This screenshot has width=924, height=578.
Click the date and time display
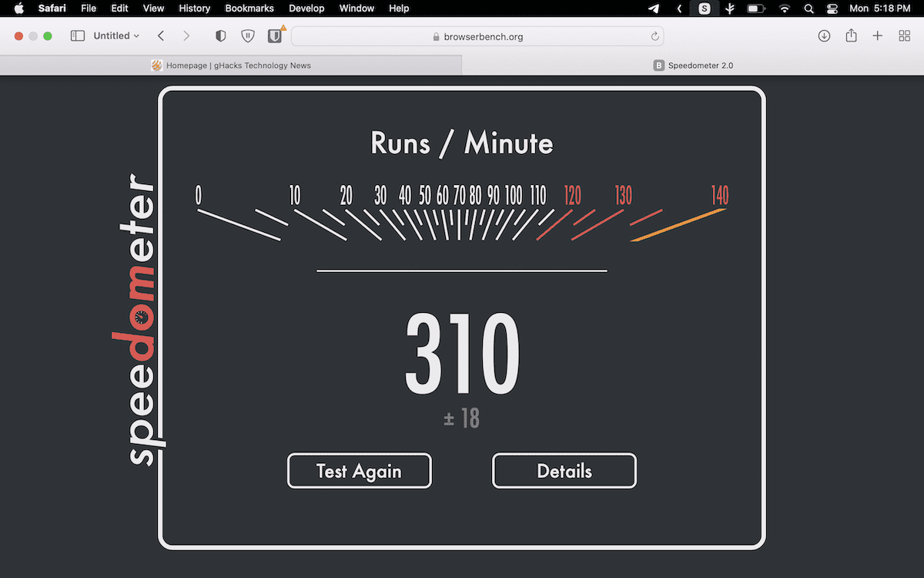click(x=880, y=8)
